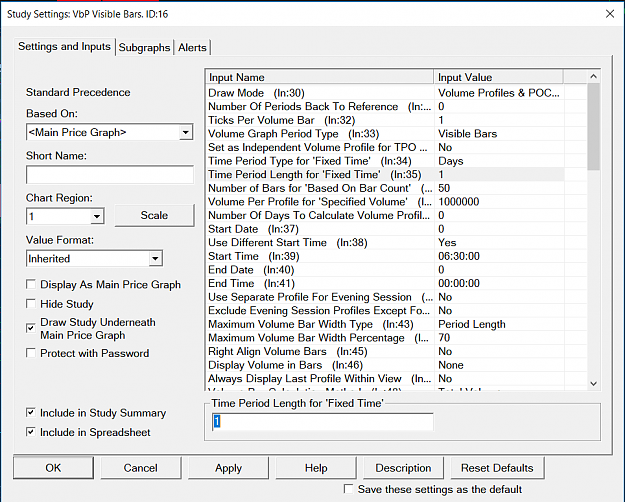Viewport: 625px width, 502px height.
Task: Click the Input Name column header
Action: (320, 77)
